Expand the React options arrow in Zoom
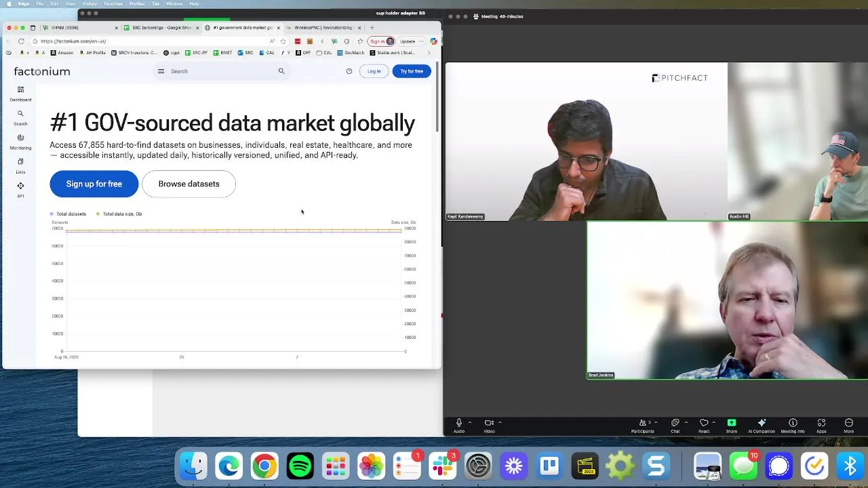This screenshot has width=868, height=488. 713,423
